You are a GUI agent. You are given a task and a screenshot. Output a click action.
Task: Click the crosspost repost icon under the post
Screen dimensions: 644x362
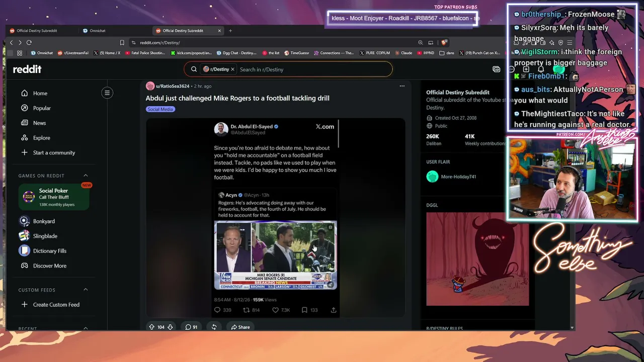(x=214, y=327)
